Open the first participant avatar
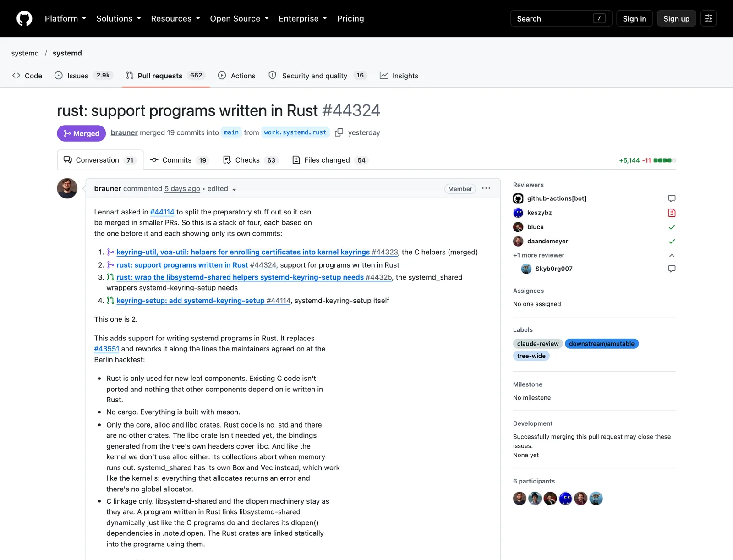The image size is (733, 560). (x=520, y=498)
